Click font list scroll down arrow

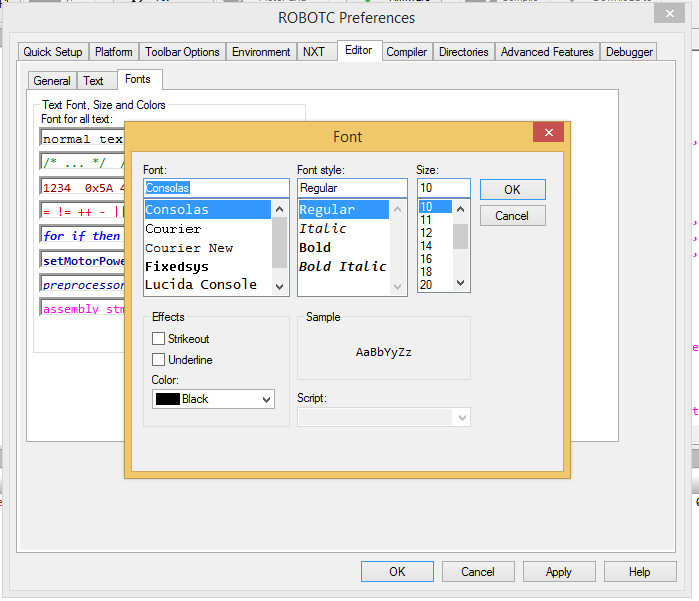tap(280, 286)
